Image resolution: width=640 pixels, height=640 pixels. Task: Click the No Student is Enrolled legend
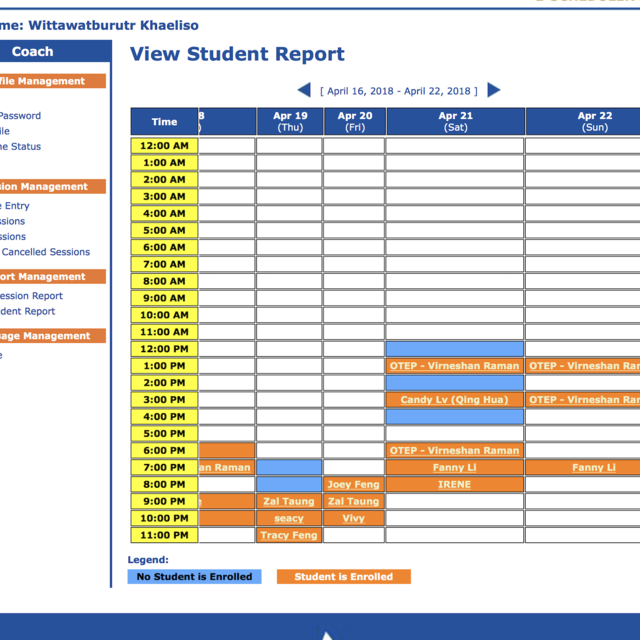[x=194, y=577]
